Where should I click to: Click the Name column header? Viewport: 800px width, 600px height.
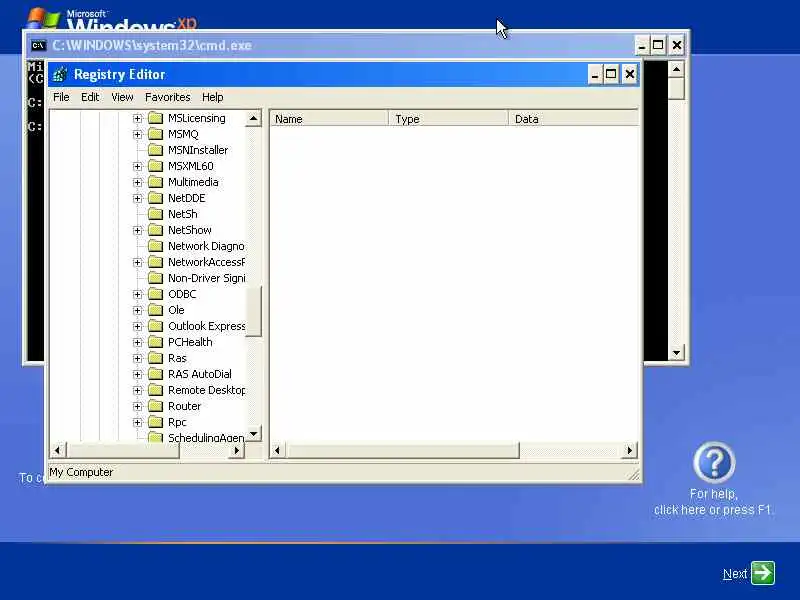coord(329,119)
